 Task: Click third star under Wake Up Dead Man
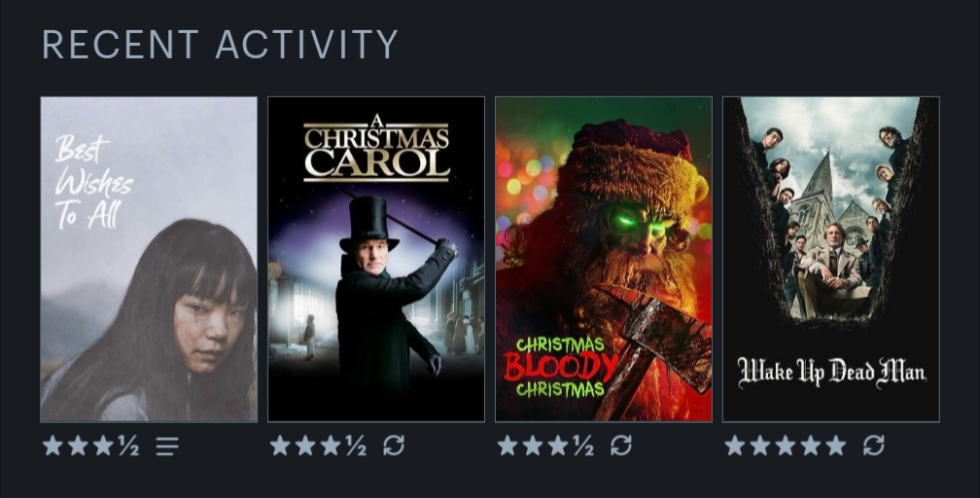click(x=786, y=446)
